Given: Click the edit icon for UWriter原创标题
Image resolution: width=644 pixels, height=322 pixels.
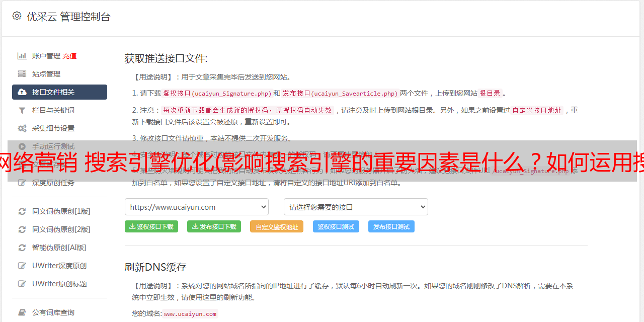Looking at the screenshot, I should click(22, 284).
